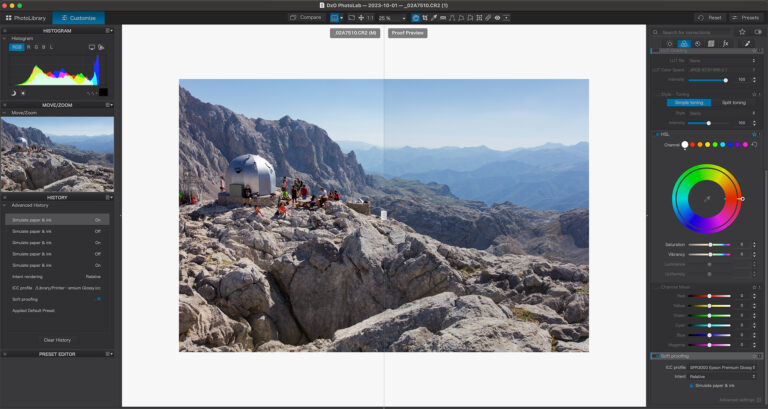768x409 pixels.
Task: Click the favorites star icon
Action: 741,32
